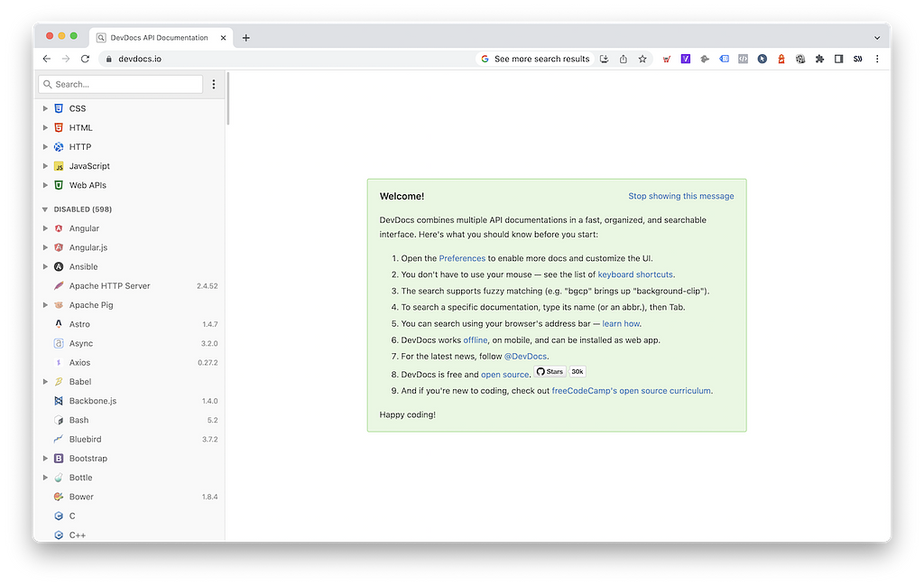Viewport: 924px width, 586px height.
Task: Select the Bower logo icon
Action: [x=59, y=497]
